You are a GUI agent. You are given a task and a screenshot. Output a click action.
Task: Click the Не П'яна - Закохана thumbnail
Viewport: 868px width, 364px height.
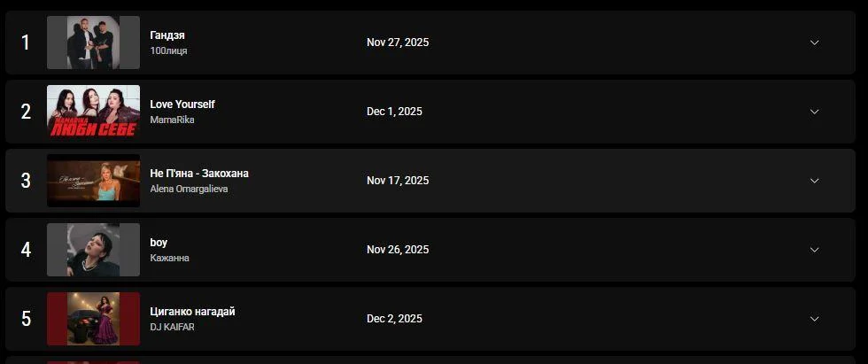coord(93,181)
